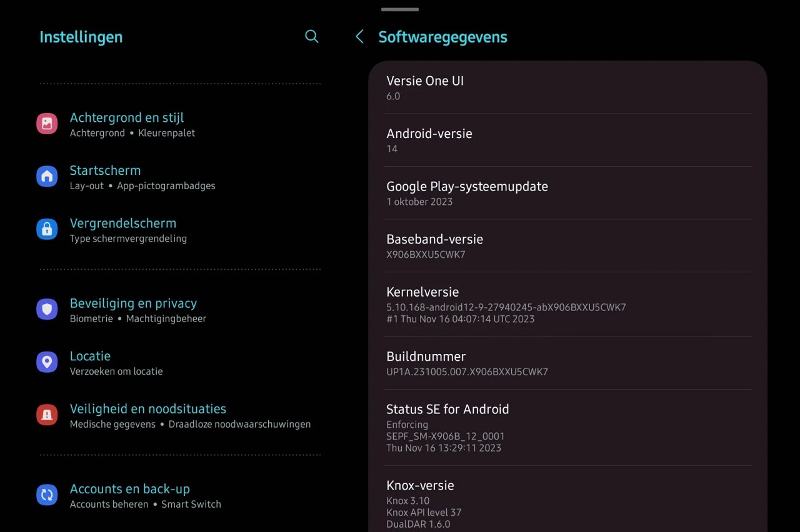Select the Baseband-versie row

567,245
